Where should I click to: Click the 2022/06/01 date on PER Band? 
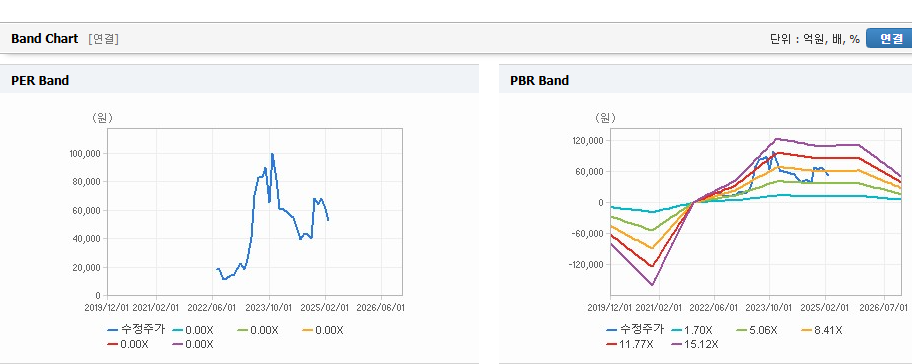click(x=212, y=307)
